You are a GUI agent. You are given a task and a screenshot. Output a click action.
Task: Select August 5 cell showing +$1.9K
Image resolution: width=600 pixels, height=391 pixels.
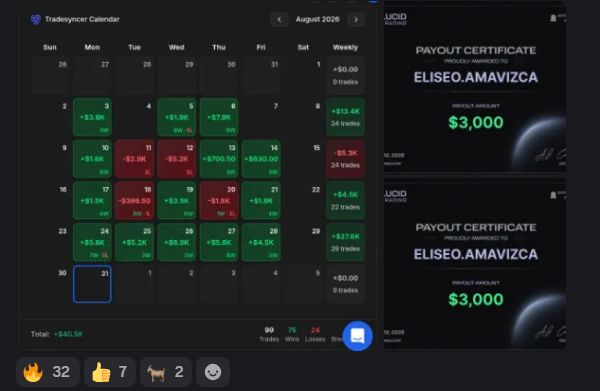click(x=176, y=117)
